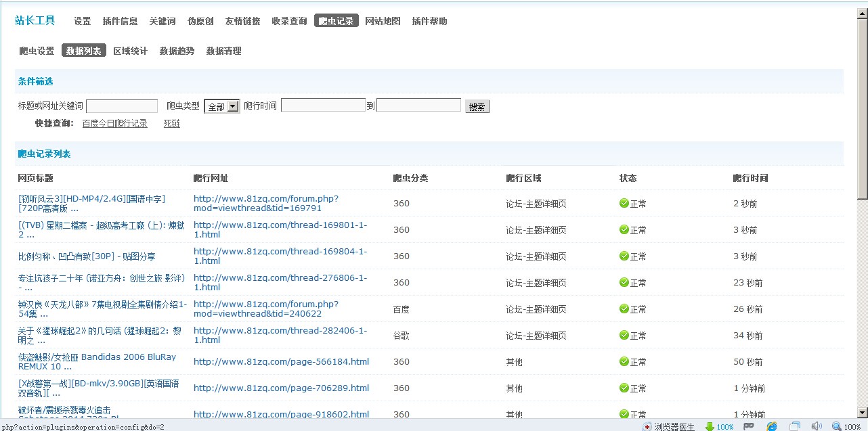
Task: Click 百度今日爬行记录 quick query link
Action: tap(114, 124)
